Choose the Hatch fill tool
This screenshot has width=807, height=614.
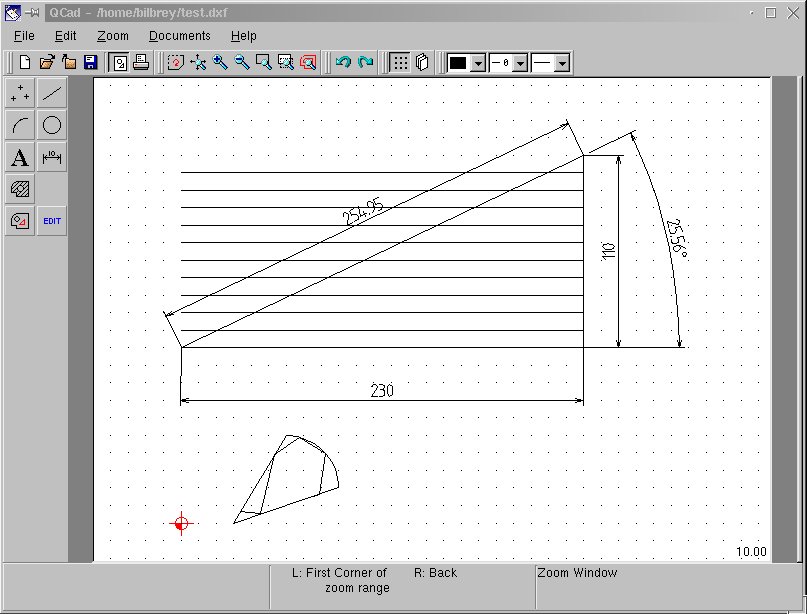coord(20,189)
